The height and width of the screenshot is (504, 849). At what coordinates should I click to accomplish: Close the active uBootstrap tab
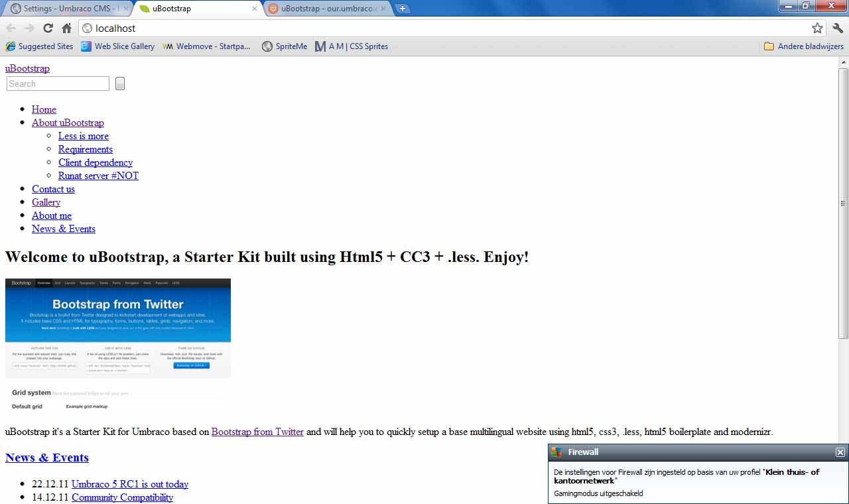tap(255, 9)
